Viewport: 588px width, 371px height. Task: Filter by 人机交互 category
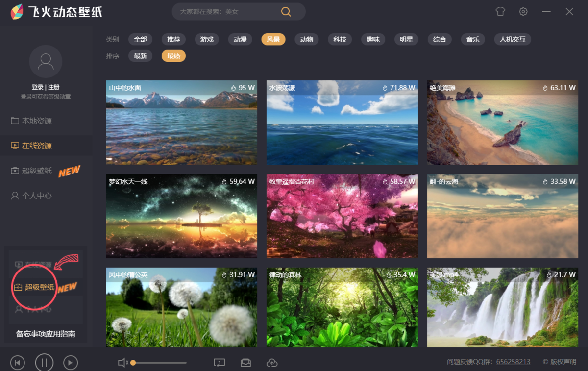[513, 39]
